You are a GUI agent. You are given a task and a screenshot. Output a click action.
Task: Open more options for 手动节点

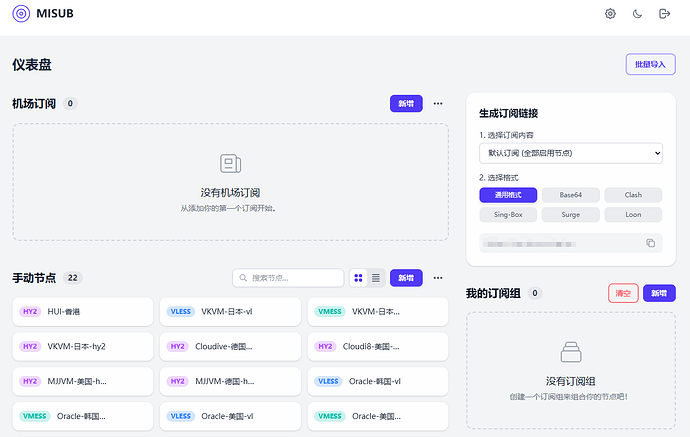437,278
